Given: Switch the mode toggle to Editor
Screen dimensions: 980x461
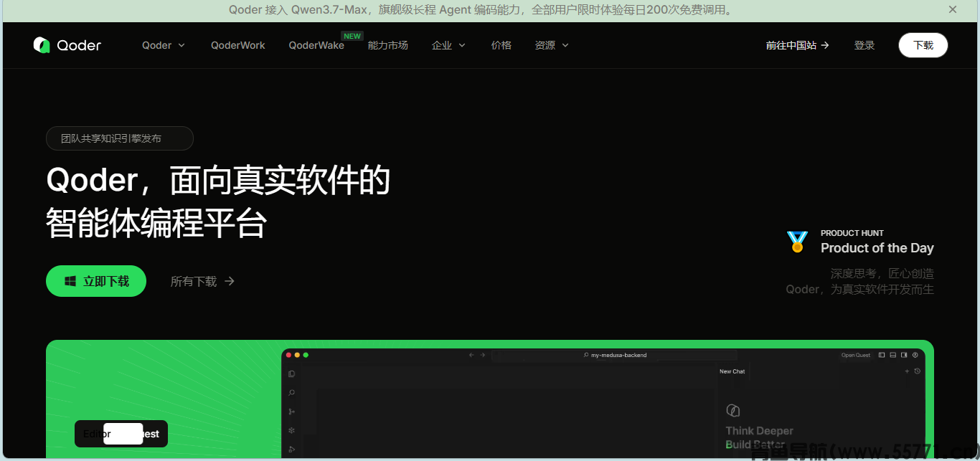Looking at the screenshot, I should [97, 434].
